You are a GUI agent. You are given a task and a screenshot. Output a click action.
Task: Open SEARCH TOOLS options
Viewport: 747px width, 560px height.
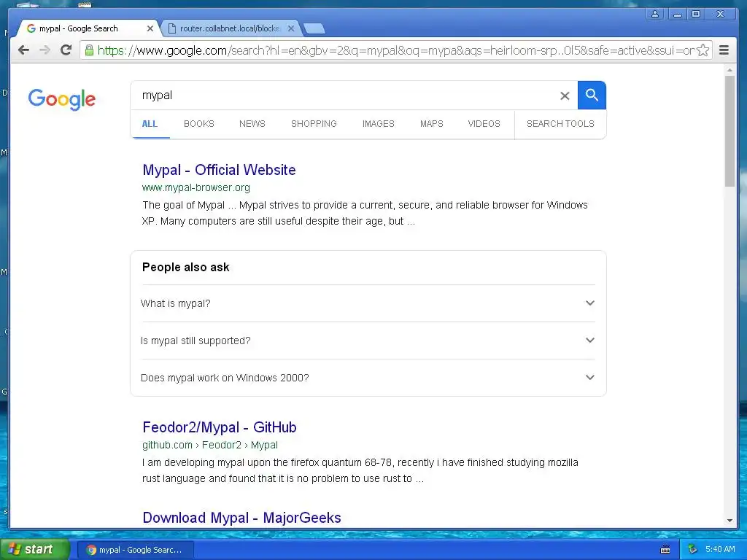pos(560,124)
